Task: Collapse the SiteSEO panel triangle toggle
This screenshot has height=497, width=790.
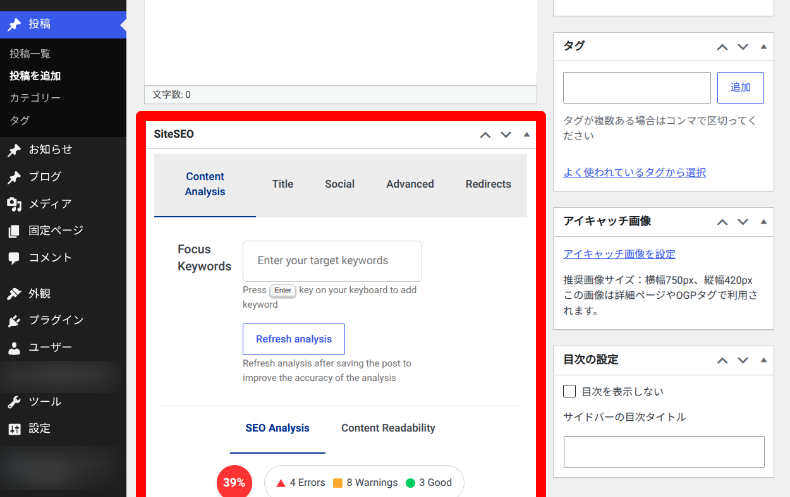Action: 526,135
